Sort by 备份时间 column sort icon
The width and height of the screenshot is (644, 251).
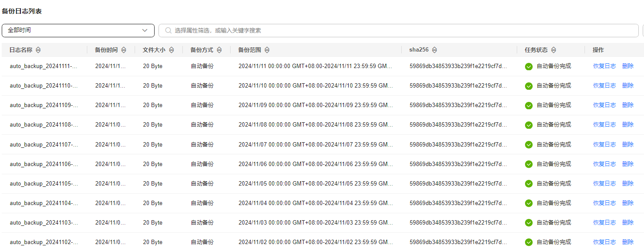click(x=124, y=50)
